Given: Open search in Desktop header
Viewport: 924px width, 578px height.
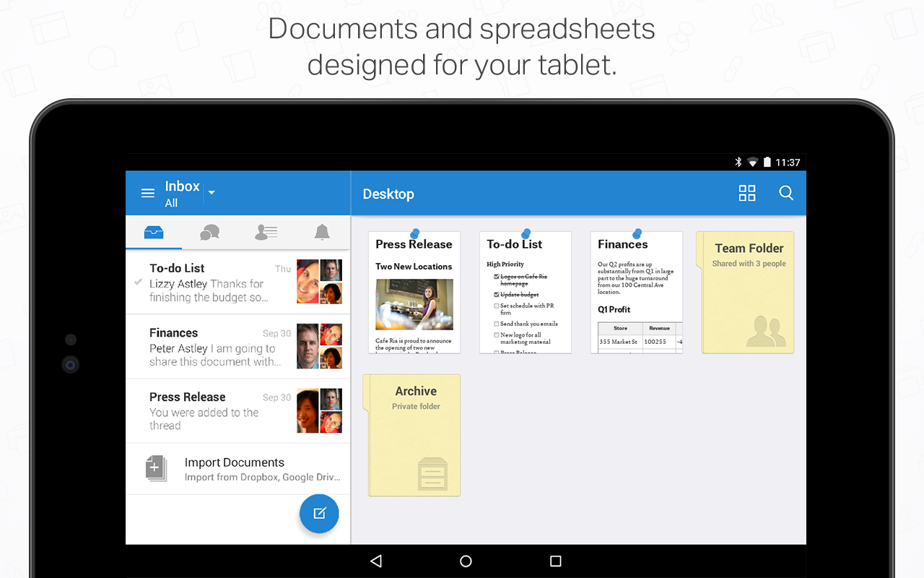Looking at the screenshot, I should click(x=786, y=193).
